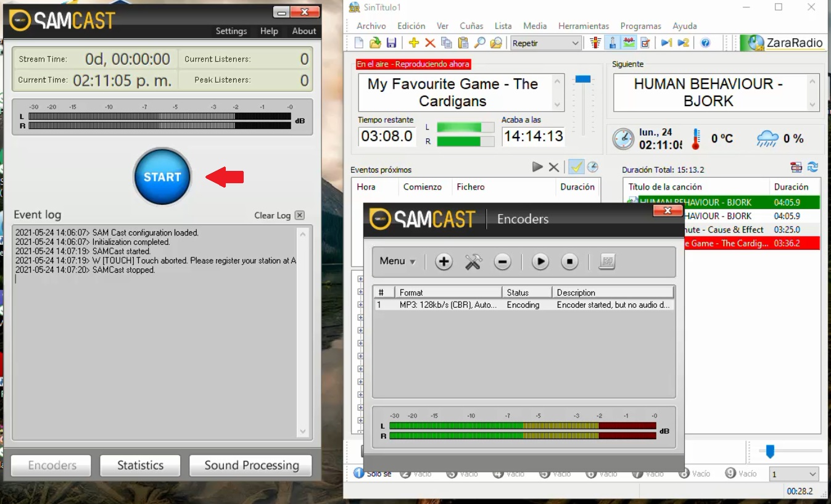Click the blue START streaming button
The width and height of the screenshot is (831, 504).
point(162,176)
